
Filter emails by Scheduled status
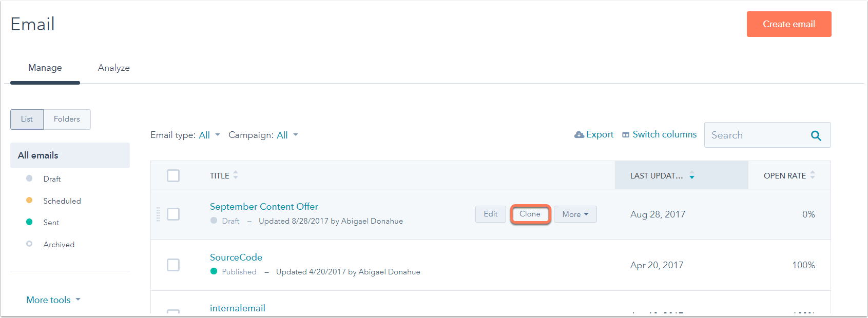click(x=62, y=201)
